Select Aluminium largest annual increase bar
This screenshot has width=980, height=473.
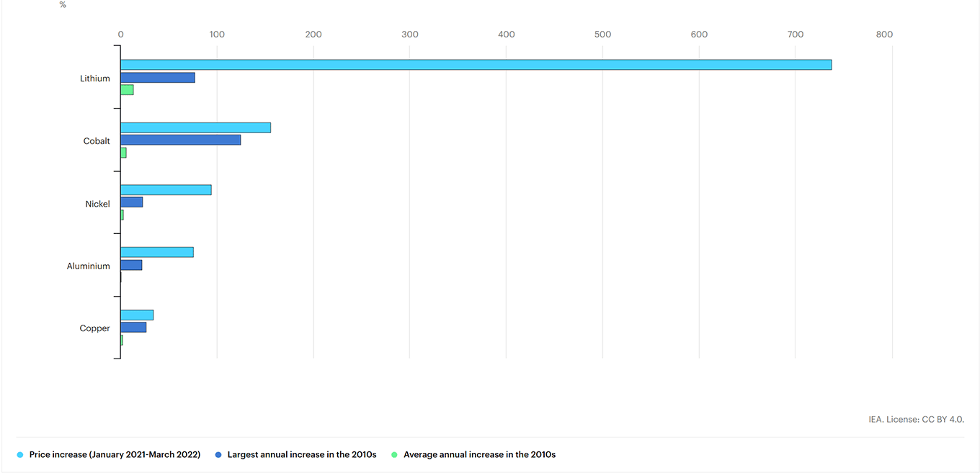pos(131,265)
